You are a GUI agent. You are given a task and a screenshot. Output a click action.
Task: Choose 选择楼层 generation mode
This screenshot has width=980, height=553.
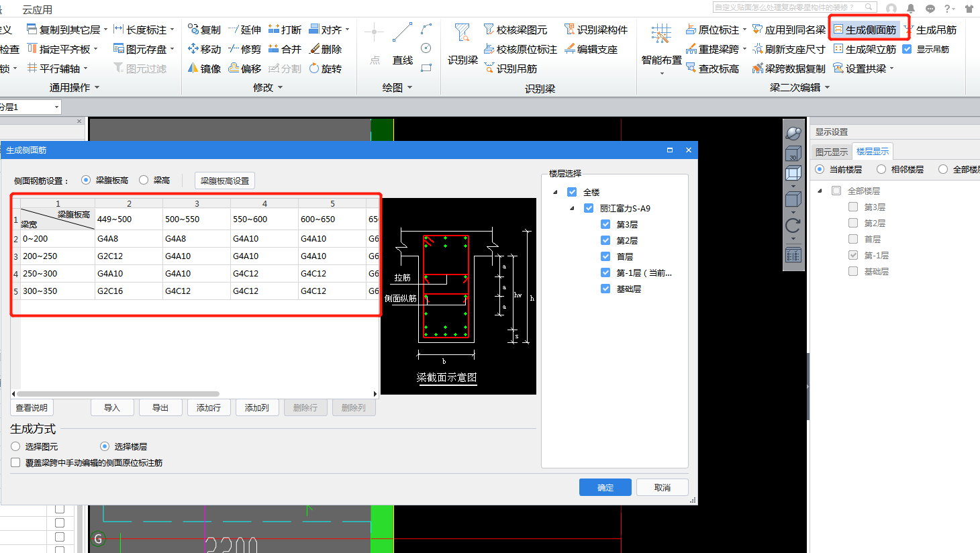pyautogui.click(x=105, y=446)
